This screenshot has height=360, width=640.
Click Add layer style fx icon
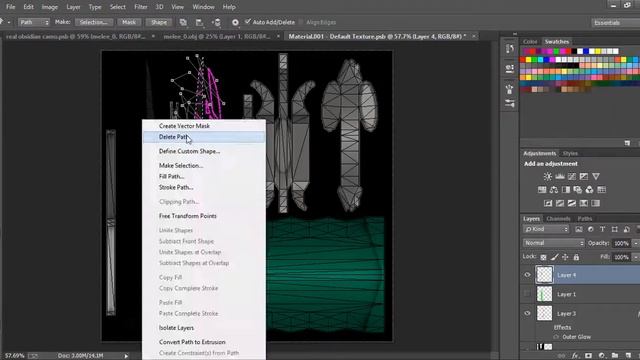point(575,356)
